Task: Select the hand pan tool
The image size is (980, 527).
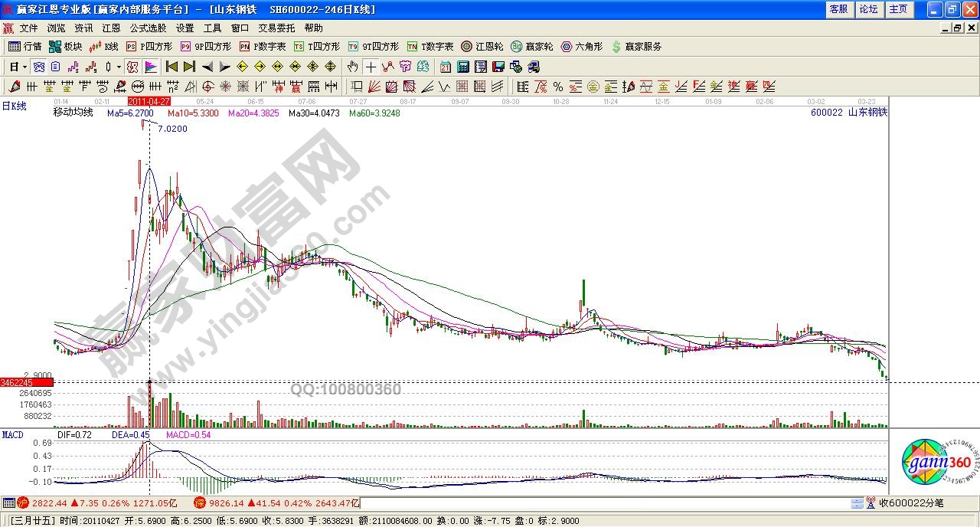Action: (x=353, y=67)
